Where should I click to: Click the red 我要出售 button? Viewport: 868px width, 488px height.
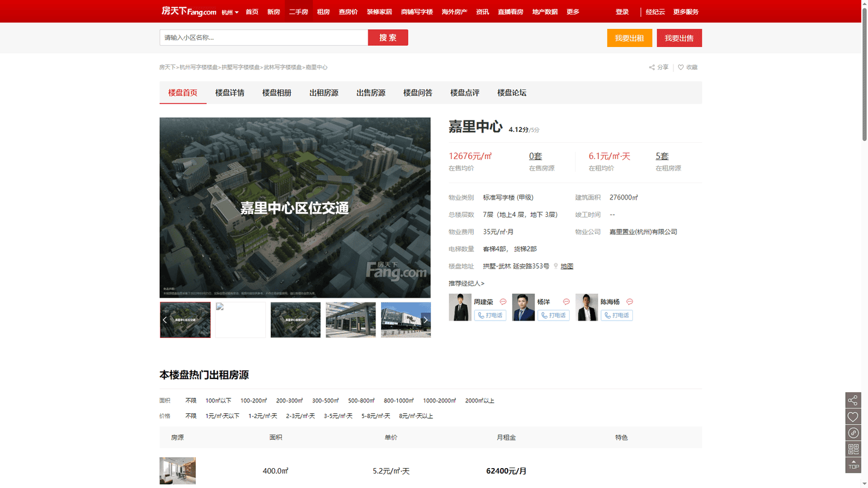[679, 38]
